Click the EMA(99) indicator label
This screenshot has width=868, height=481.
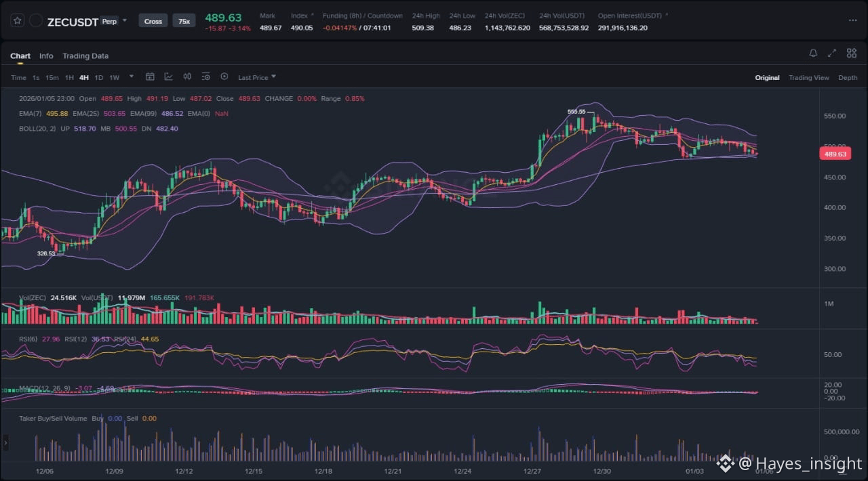pyautogui.click(x=144, y=113)
